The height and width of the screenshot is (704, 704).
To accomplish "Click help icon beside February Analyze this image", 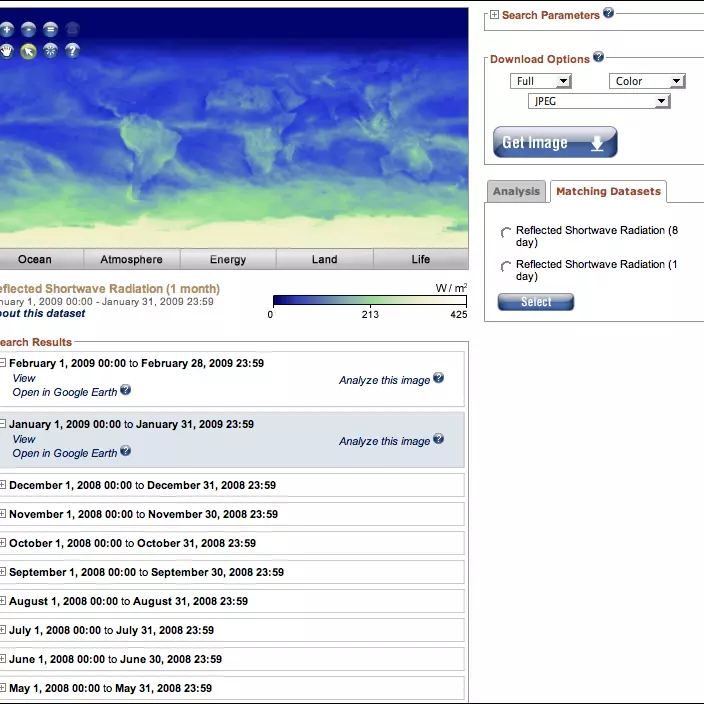I will tap(438, 379).
